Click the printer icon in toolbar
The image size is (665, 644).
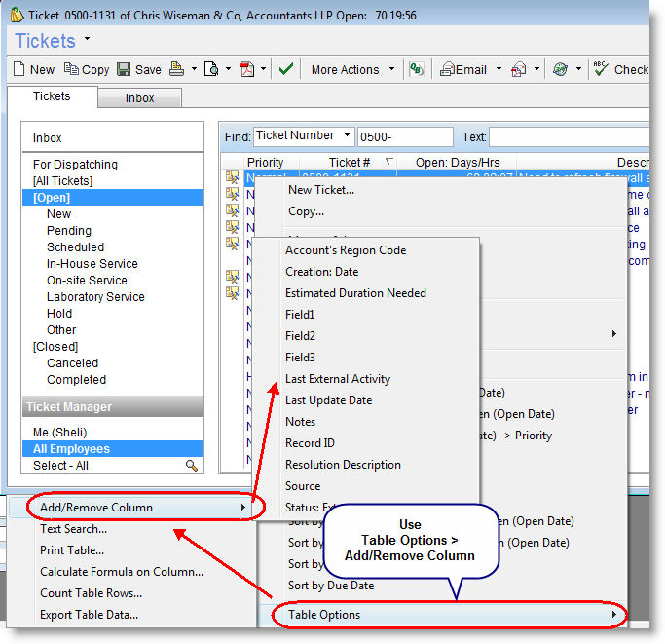click(177, 69)
